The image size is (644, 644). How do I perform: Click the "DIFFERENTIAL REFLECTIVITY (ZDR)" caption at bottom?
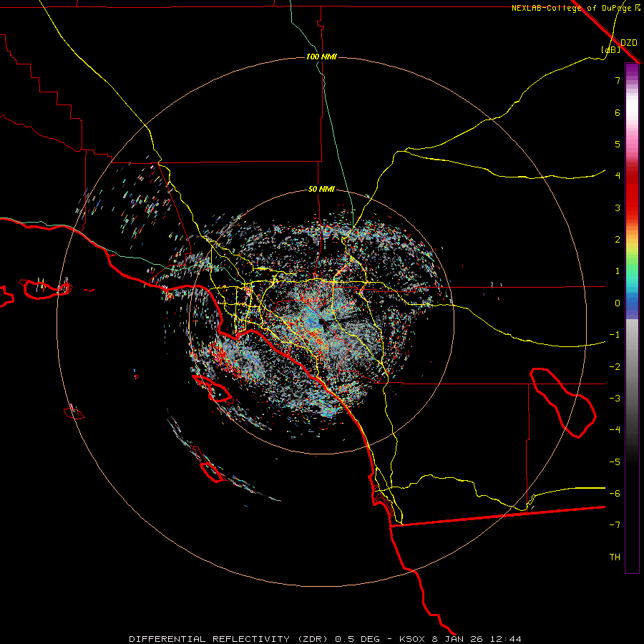point(228,639)
